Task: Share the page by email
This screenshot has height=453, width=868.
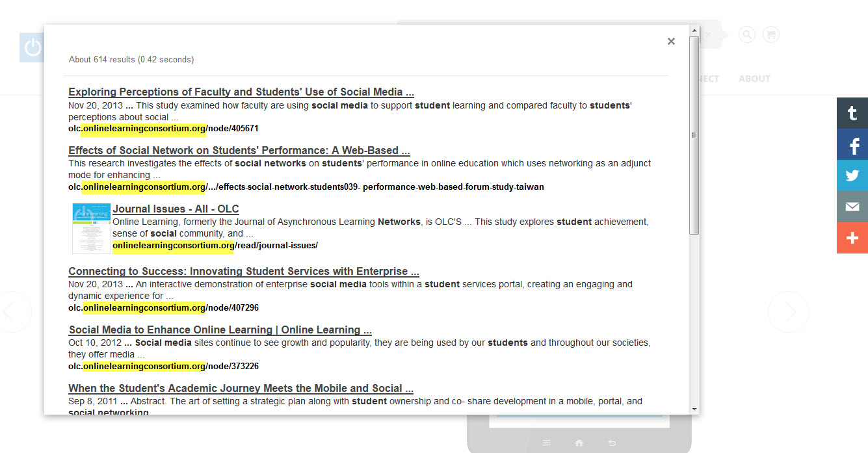Action: pyautogui.click(x=852, y=207)
